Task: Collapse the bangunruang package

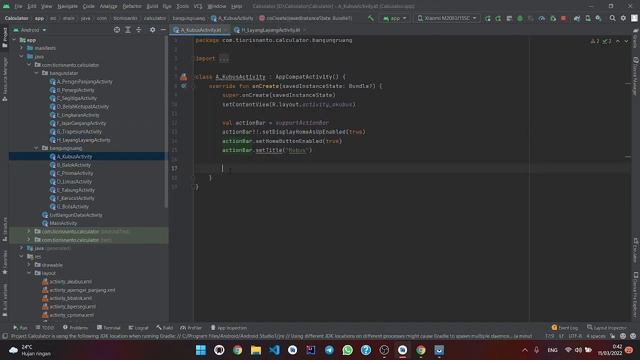Action: click(x=36, y=148)
